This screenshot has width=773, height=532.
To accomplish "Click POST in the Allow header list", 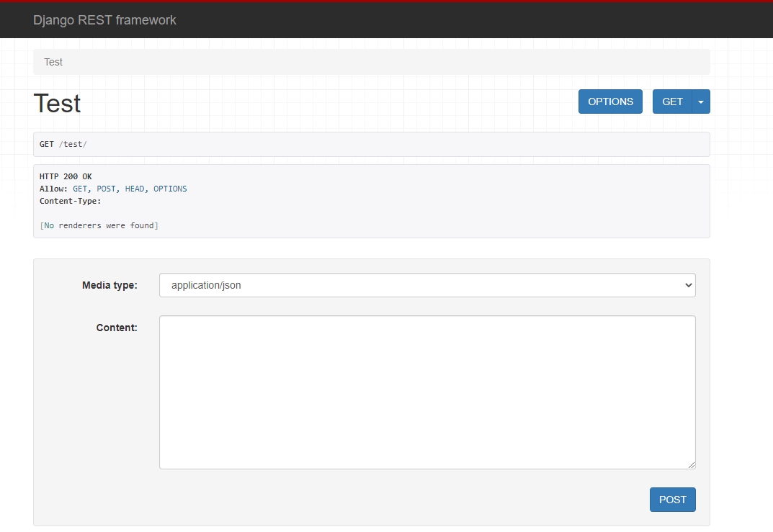I will 106,189.
